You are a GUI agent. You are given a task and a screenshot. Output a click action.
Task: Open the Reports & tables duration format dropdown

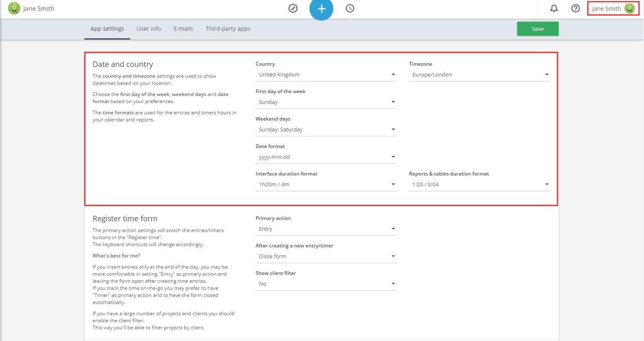click(547, 184)
